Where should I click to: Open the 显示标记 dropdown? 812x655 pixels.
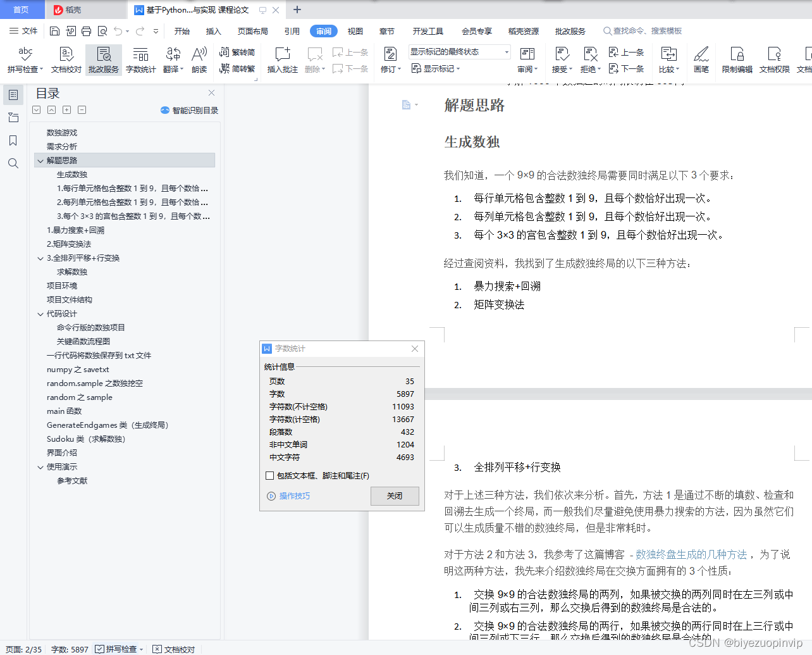[x=436, y=68]
